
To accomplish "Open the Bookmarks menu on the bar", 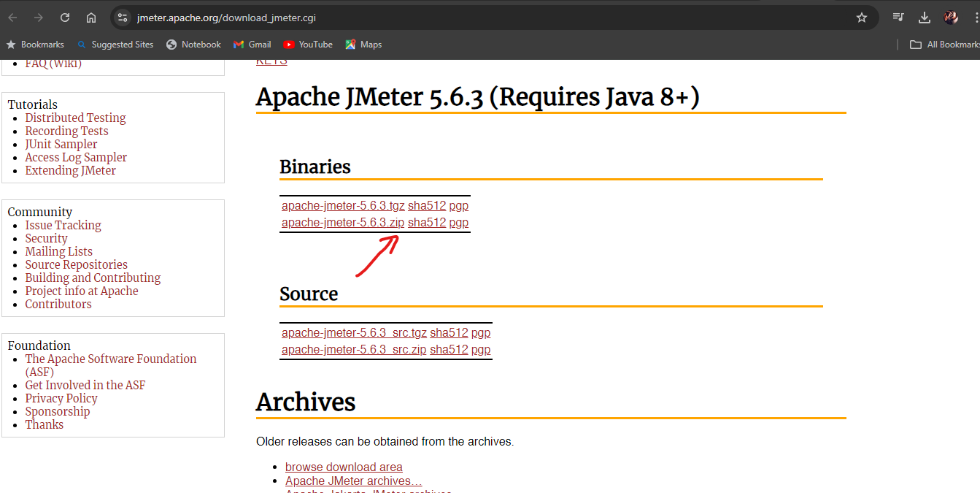I will [x=35, y=44].
